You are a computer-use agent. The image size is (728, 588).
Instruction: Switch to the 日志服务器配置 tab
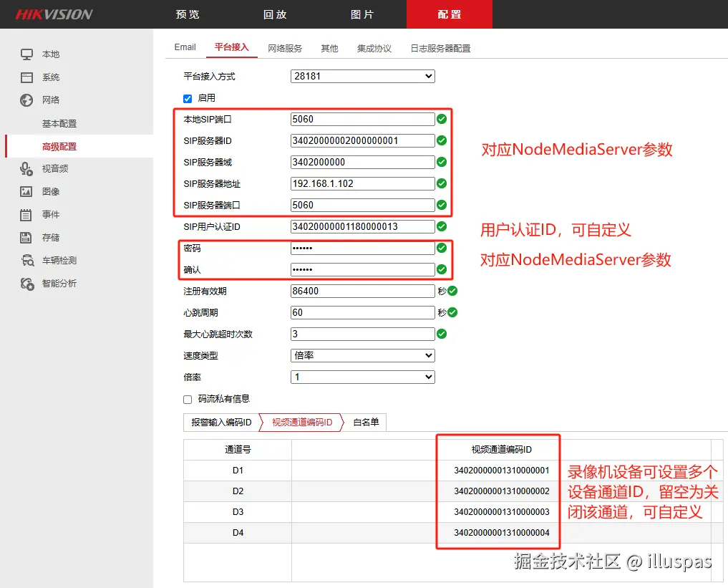[441, 48]
